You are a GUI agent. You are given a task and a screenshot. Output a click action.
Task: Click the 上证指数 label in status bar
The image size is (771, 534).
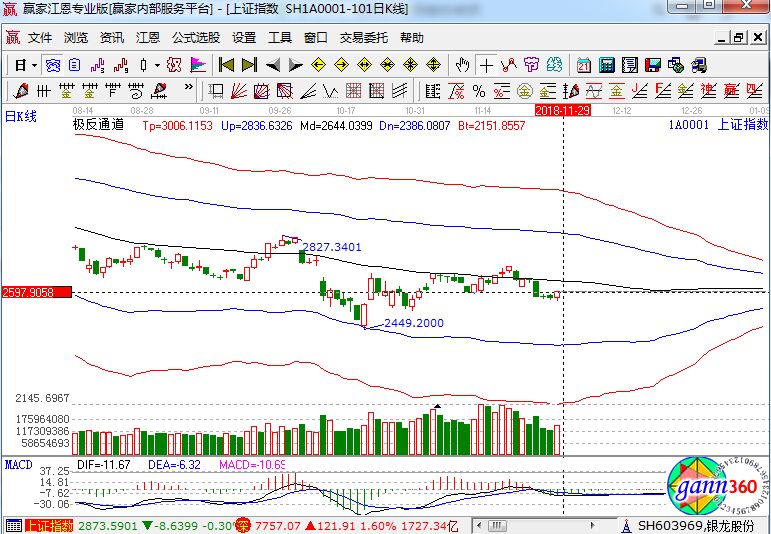tap(49, 526)
